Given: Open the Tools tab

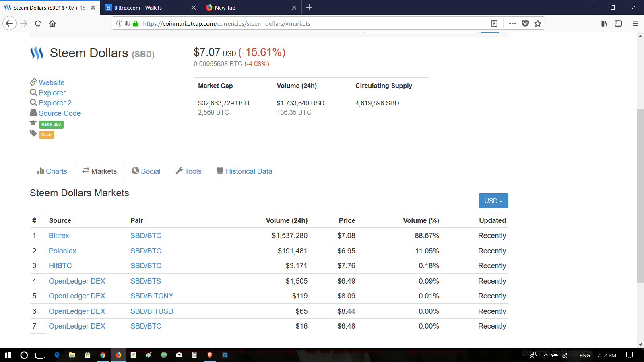Looking at the screenshot, I should [x=188, y=171].
